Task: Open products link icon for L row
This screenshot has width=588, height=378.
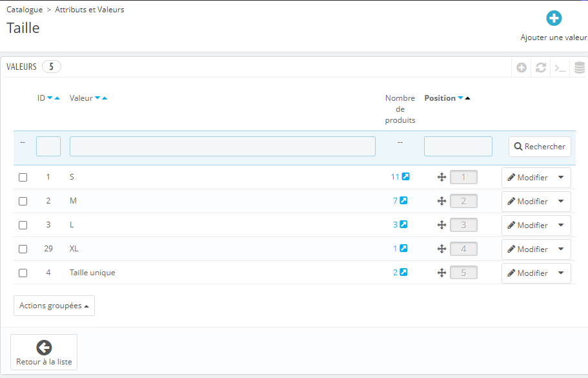Action: [403, 224]
